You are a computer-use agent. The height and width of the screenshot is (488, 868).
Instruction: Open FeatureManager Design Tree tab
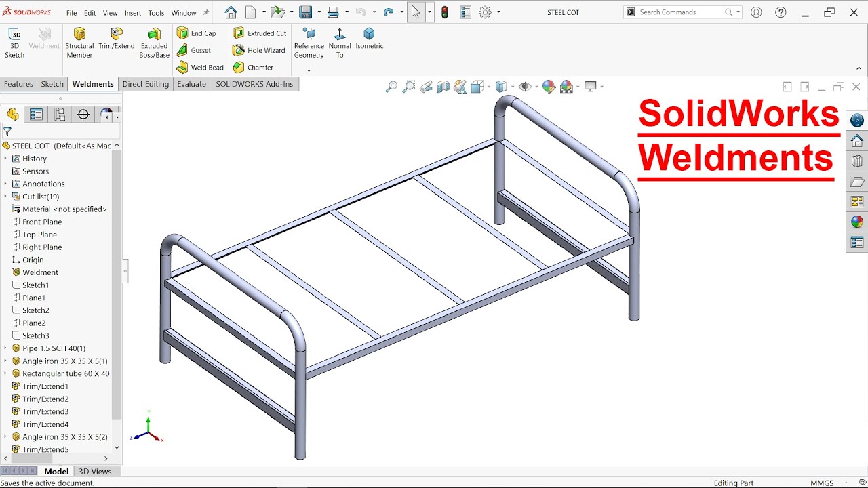(x=13, y=115)
